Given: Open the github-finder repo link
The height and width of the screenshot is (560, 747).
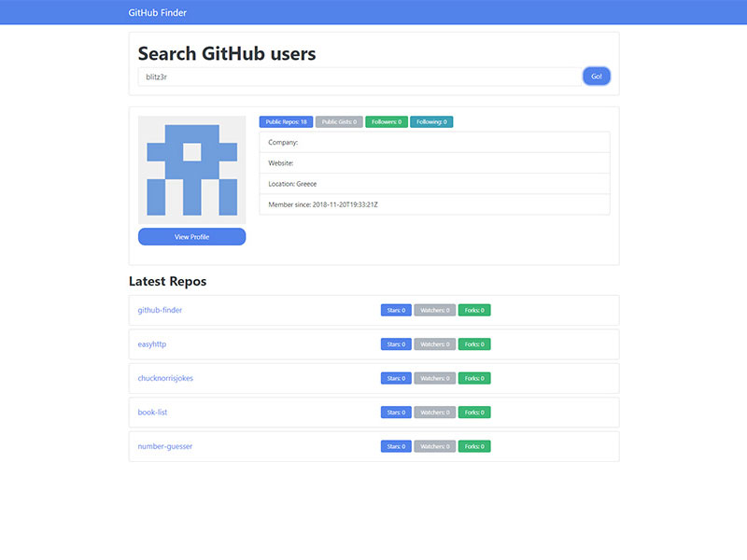Looking at the screenshot, I should pos(160,310).
